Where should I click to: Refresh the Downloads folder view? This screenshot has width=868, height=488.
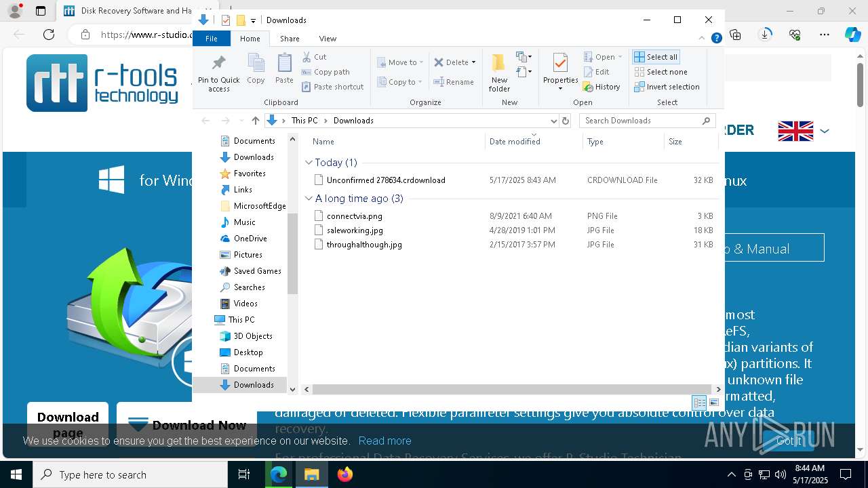566,121
